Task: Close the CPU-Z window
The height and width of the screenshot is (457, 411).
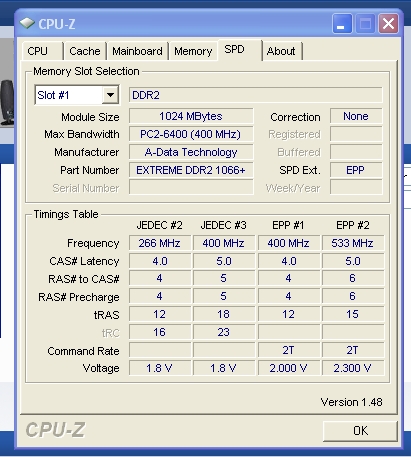Action: tap(388, 24)
